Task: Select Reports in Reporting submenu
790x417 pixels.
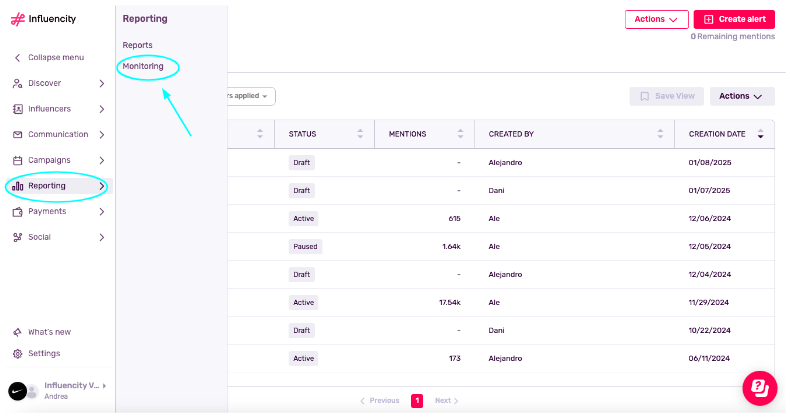Action: click(x=137, y=45)
